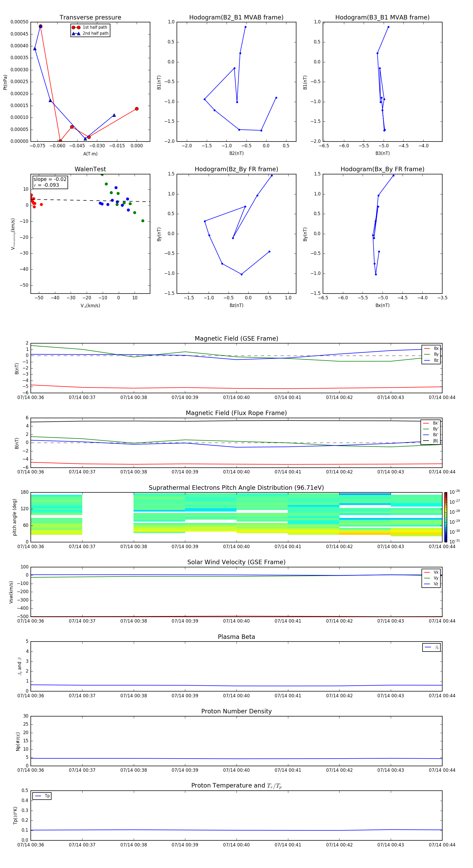Click the "Proton Number Density" title

(x=236, y=712)
